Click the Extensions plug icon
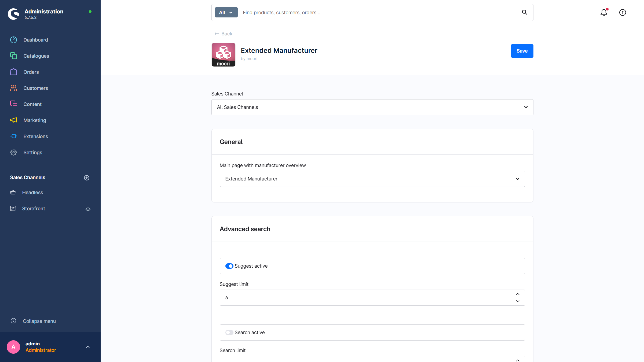Viewport: 644px width, 362px height. click(13, 136)
